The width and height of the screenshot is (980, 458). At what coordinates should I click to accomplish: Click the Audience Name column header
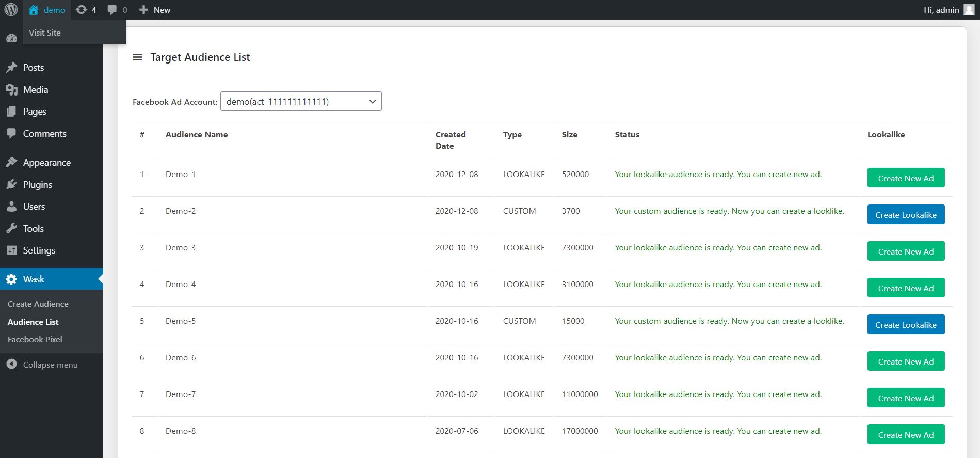(197, 134)
